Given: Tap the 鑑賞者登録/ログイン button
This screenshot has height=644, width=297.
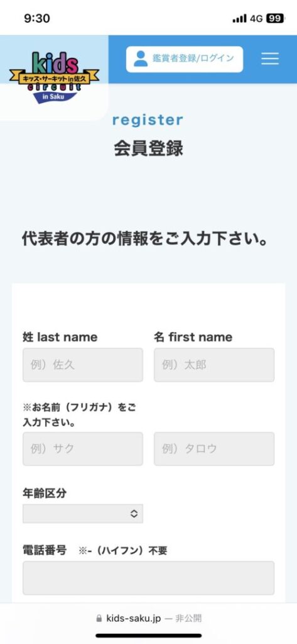Looking at the screenshot, I should (184, 59).
